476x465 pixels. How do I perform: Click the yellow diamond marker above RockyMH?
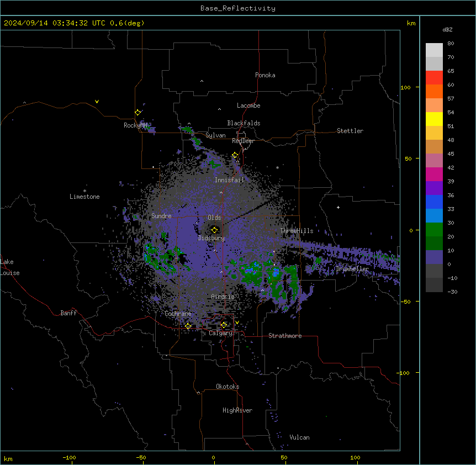pyautogui.click(x=137, y=113)
